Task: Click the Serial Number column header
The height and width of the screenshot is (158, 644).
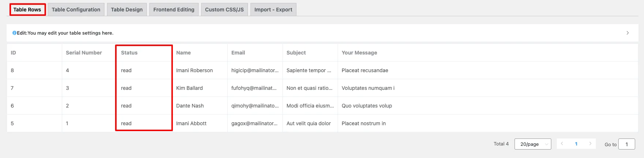Action: pos(84,53)
